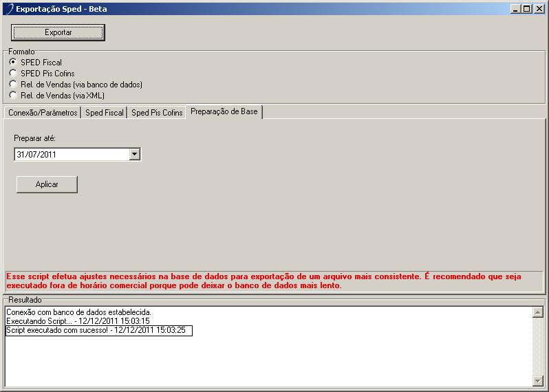Pick the Rel. de Vendas via XML option
The image size is (549, 392).
click(13, 95)
